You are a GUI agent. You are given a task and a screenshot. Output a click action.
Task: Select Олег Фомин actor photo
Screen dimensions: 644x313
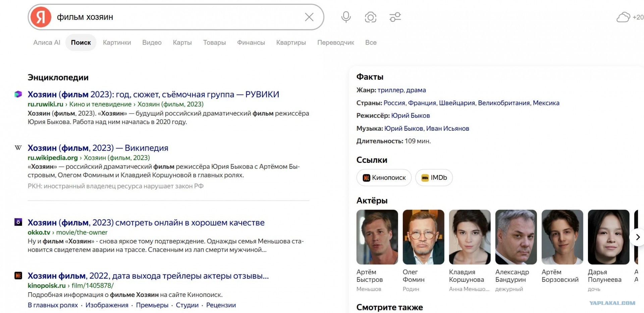pyautogui.click(x=424, y=237)
